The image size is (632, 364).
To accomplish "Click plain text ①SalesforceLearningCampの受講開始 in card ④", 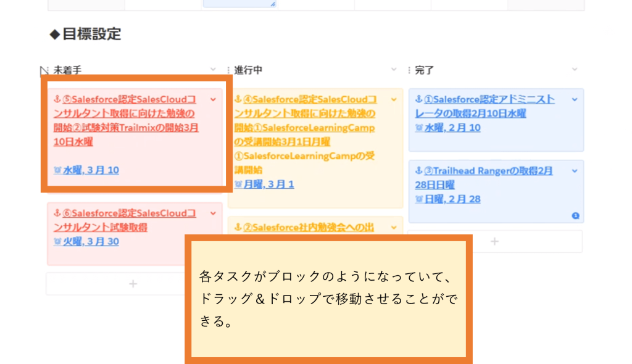I will [x=304, y=163].
